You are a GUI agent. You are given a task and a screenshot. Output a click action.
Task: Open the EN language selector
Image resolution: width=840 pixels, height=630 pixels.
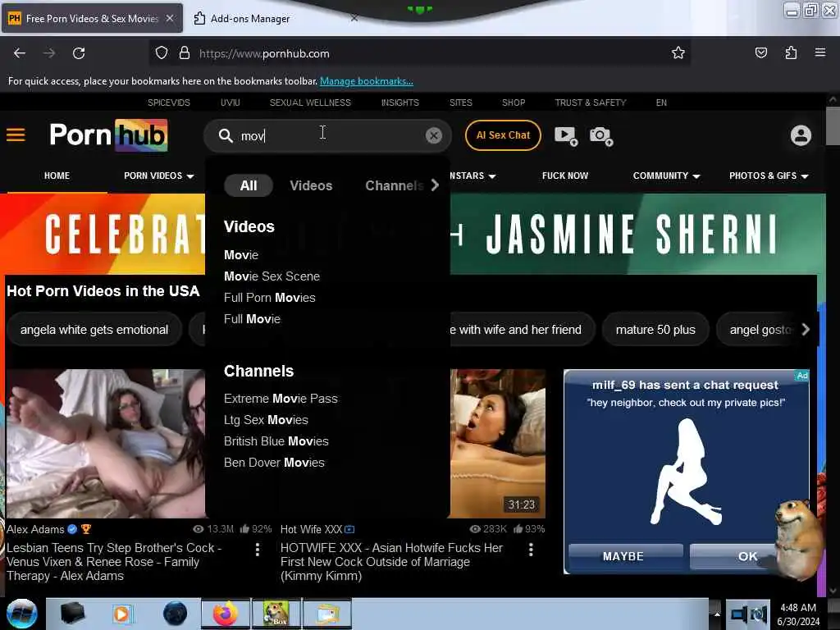click(x=661, y=103)
